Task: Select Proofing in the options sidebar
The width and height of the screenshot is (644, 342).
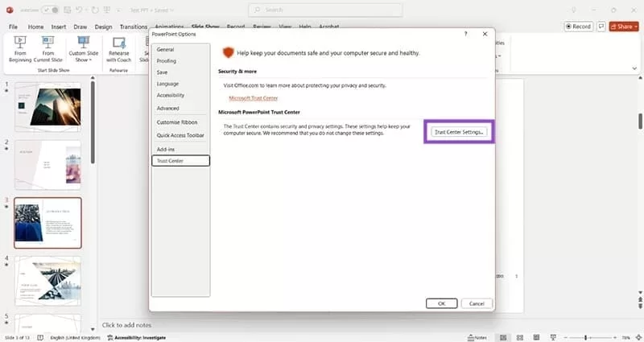Action: coord(167,60)
